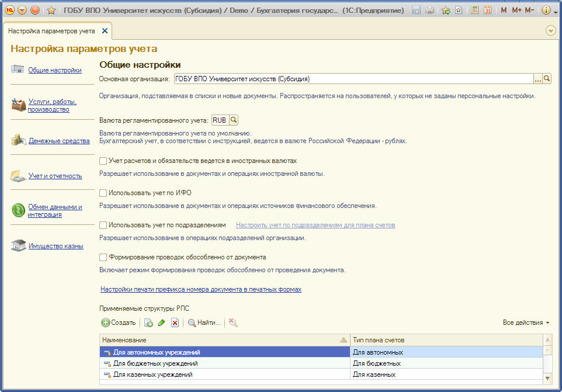562x392 pixels.
Task: Click the folder icon for Учет и отчетность
Action: [x=18, y=176]
